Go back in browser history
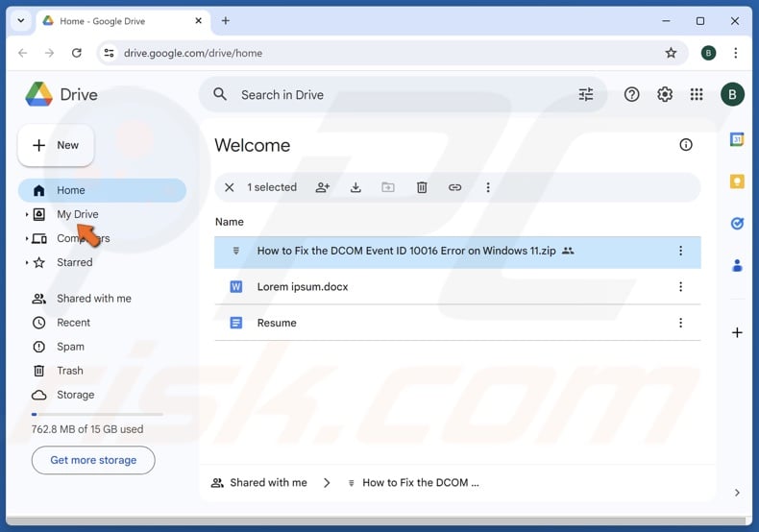The width and height of the screenshot is (759, 532). point(22,53)
